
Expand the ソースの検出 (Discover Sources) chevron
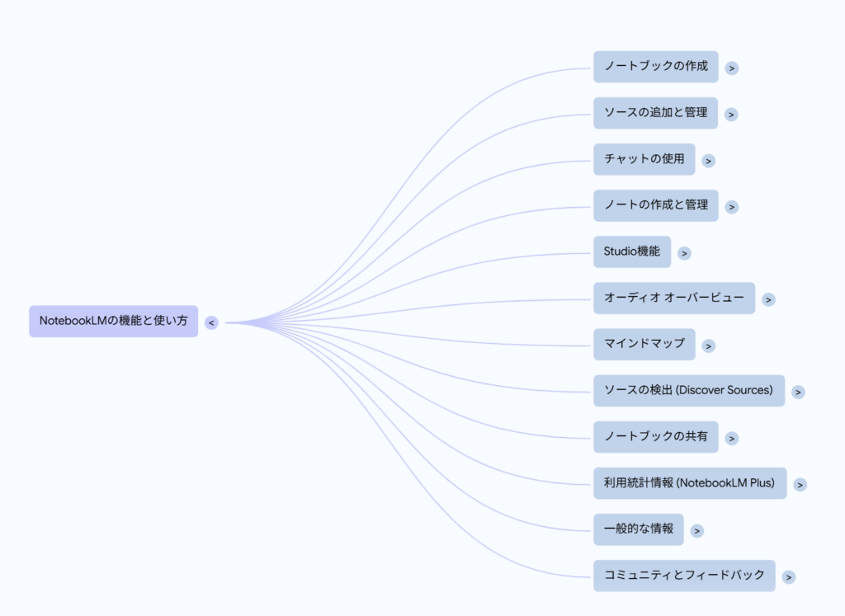click(798, 393)
